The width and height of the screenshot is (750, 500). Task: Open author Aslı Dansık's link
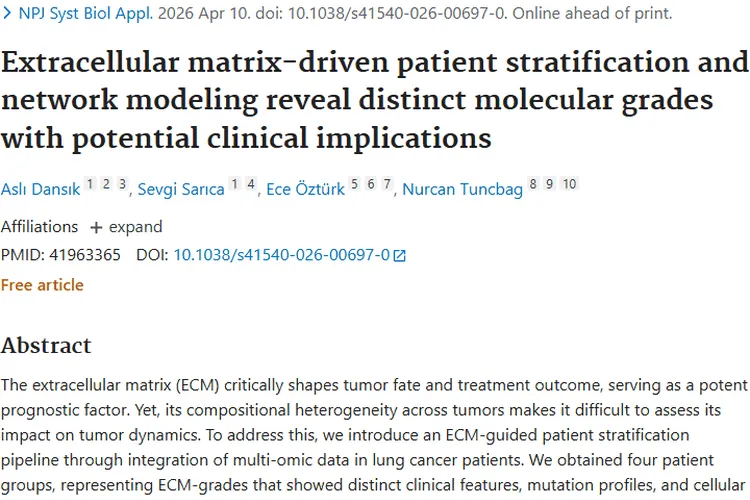pos(39,189)
